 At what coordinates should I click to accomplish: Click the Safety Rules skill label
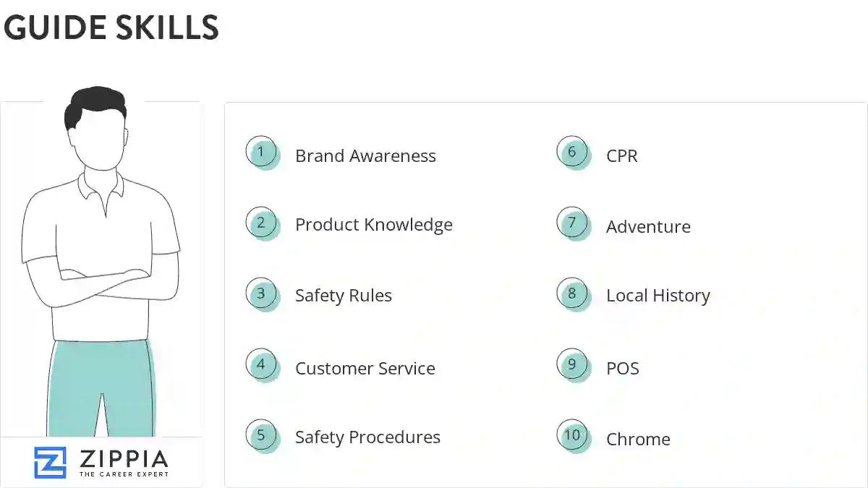click(x=344, y=296)
